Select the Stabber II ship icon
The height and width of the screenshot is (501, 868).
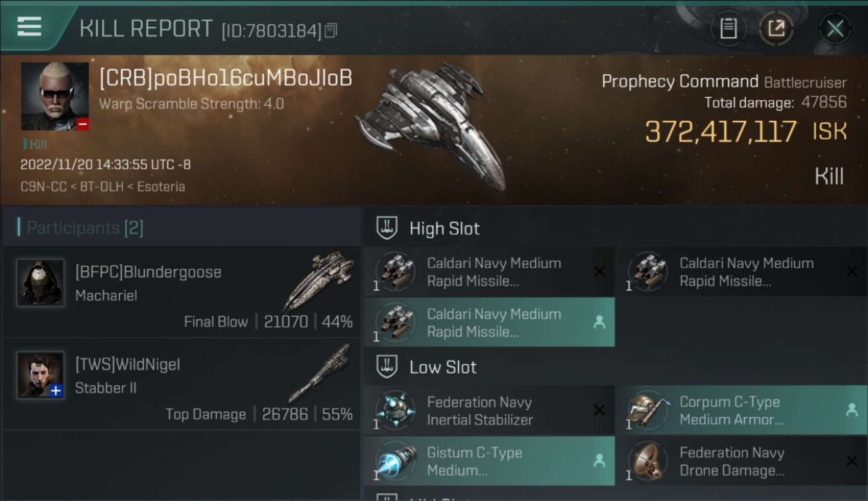[x=319, y=373]
